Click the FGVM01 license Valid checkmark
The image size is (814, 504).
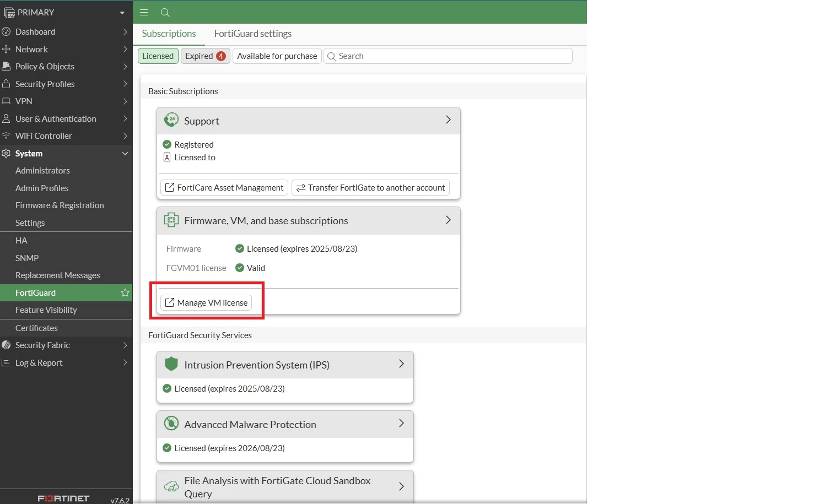click(240, 268)
